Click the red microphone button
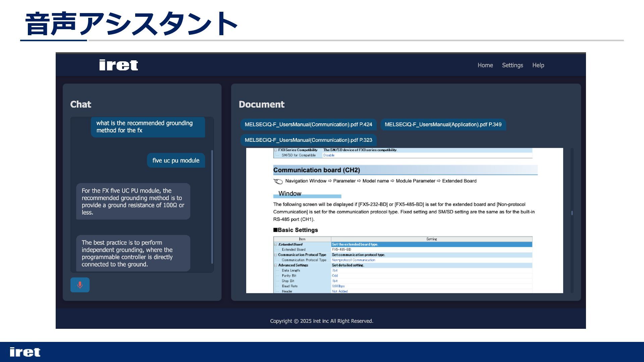The height and width of the screenshot is (362, 644). pos(80,285)
